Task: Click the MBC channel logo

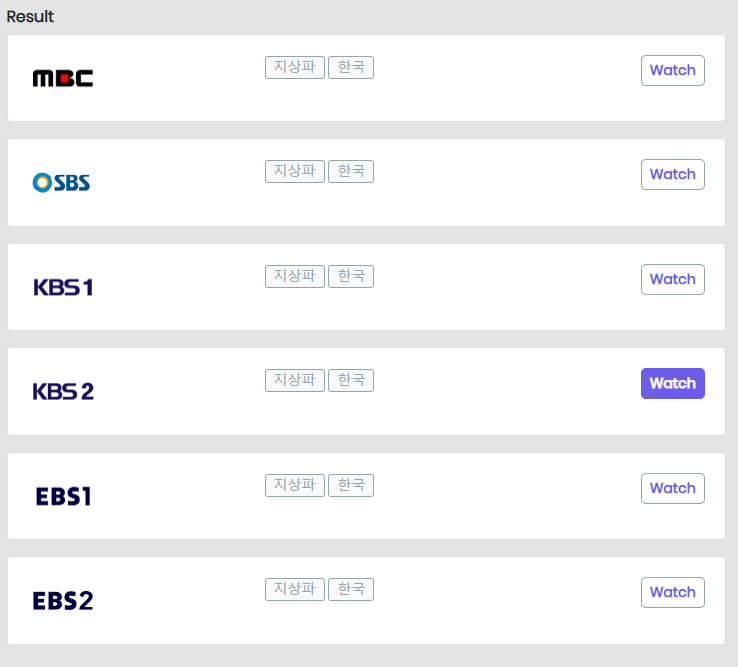Action: click(x=63, y=78)
